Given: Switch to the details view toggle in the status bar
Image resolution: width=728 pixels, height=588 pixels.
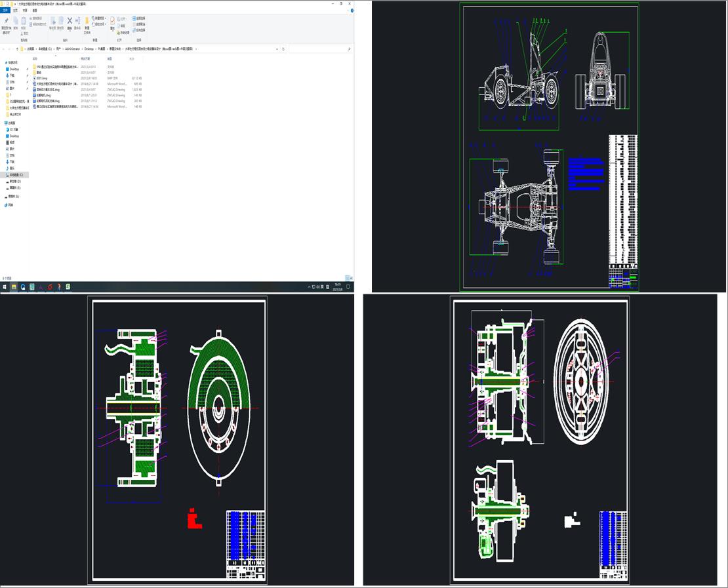Looking at the screenshot, I should click(348, 278).
